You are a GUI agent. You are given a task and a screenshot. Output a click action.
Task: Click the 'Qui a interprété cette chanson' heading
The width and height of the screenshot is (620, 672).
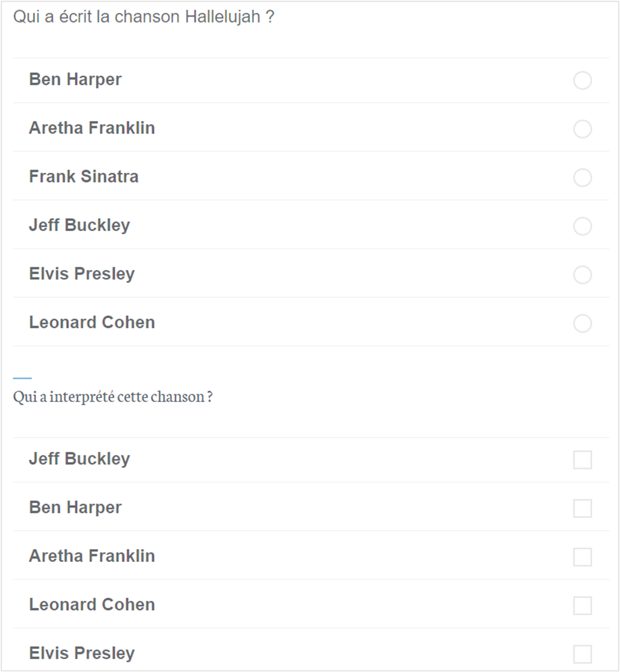pyautogui.click(x=113, y=396)
